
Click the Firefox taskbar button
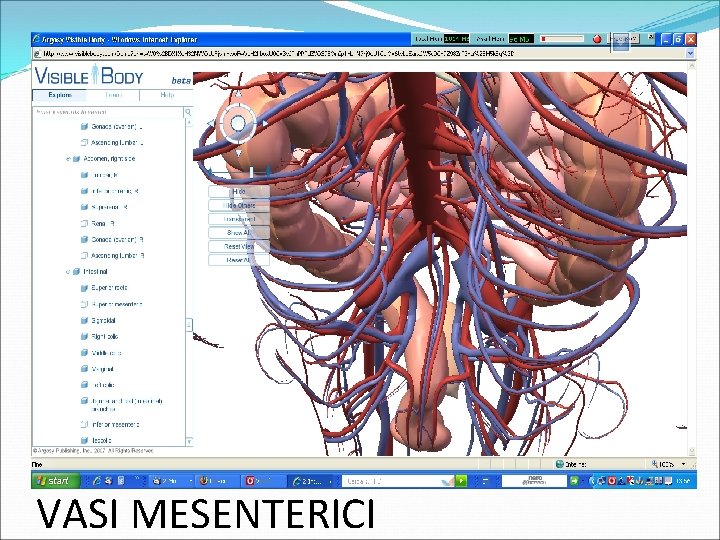coord(216,481)
